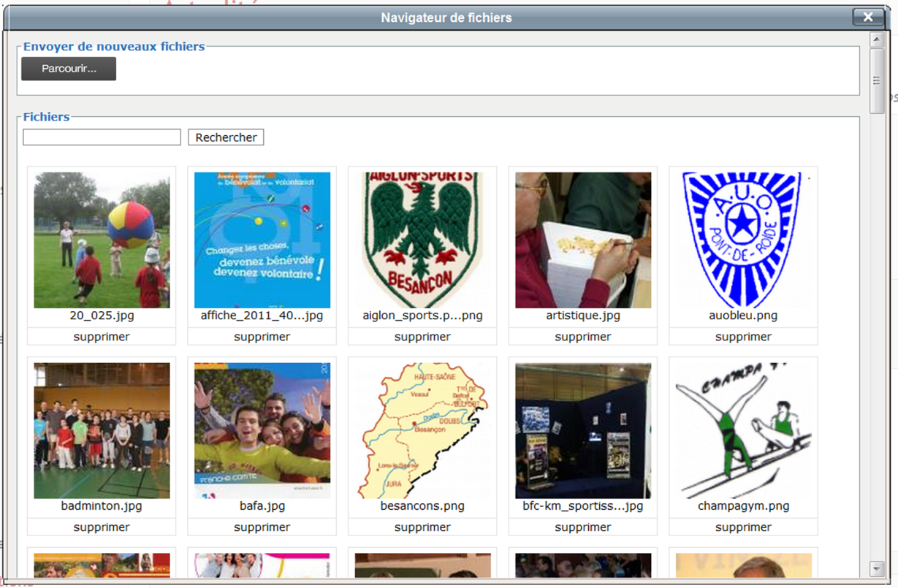The height and width of the screenshot is (588, 898).
Task: Close the Navigateur de fichiers dialog
Action: (x=868, y=17)
